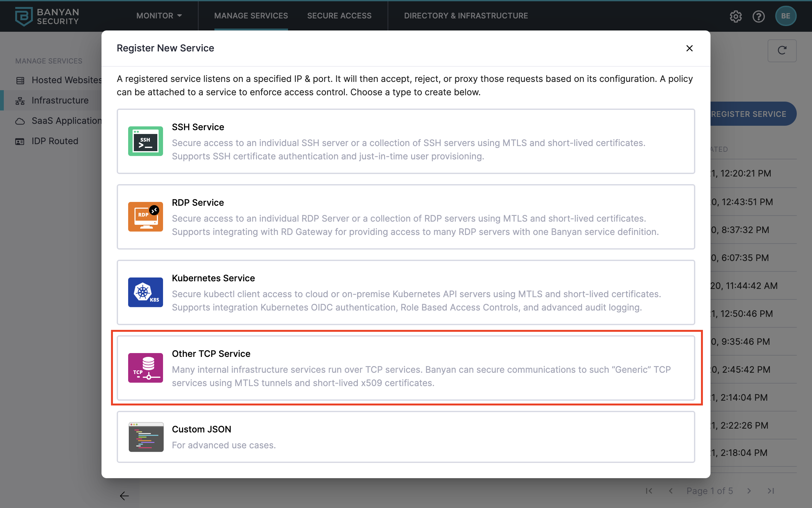Click the 2:18:04 PM table entry

(x=739, y=452)
